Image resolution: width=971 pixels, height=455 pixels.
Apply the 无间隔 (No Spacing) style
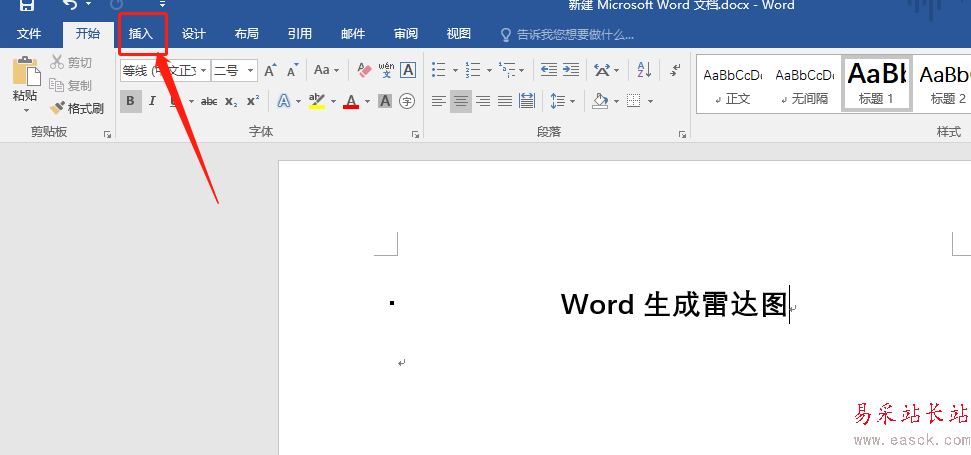coord(804,84)
